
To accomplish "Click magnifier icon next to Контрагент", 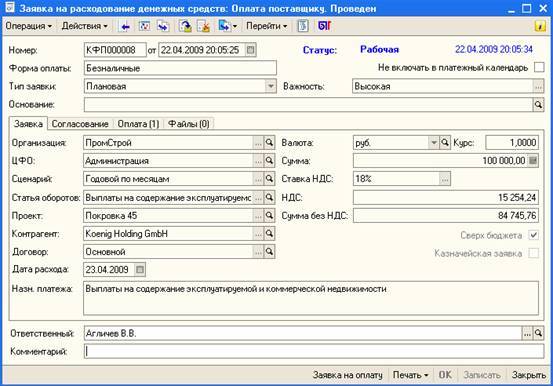I will 269,234.
